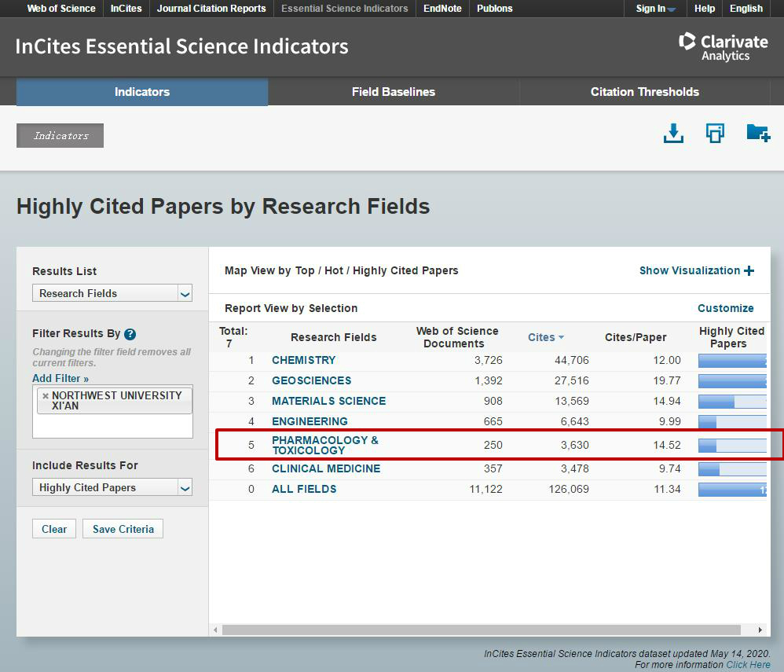Screen dimensions: 784x672
Task: Click the Clarivate Analytics logo
Action: [x=723, y=46]
